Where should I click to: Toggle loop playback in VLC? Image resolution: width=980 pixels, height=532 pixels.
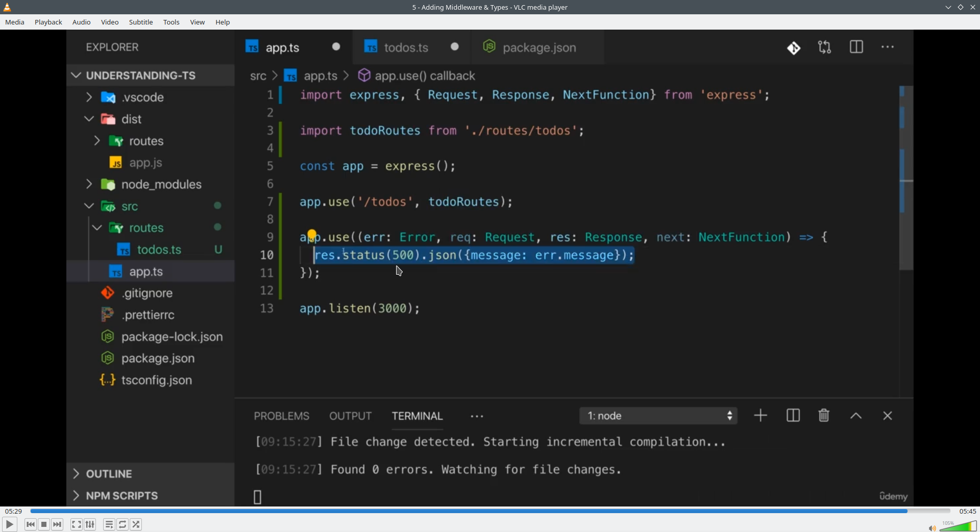122,524
